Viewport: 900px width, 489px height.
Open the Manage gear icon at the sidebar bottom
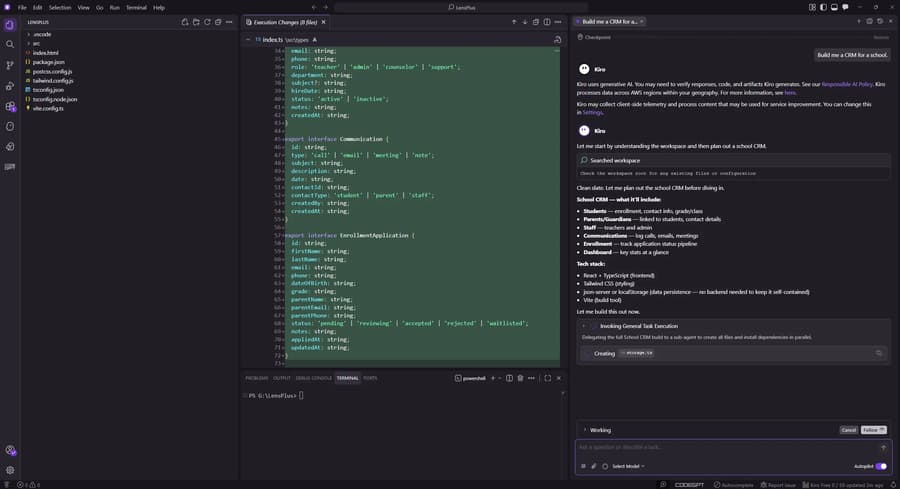click(10, 470)
